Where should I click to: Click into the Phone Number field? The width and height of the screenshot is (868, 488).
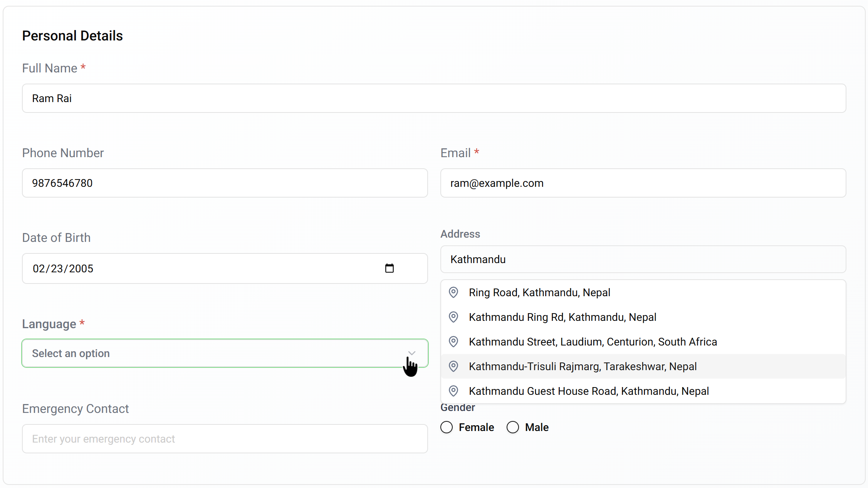click(x=225, y=183)
